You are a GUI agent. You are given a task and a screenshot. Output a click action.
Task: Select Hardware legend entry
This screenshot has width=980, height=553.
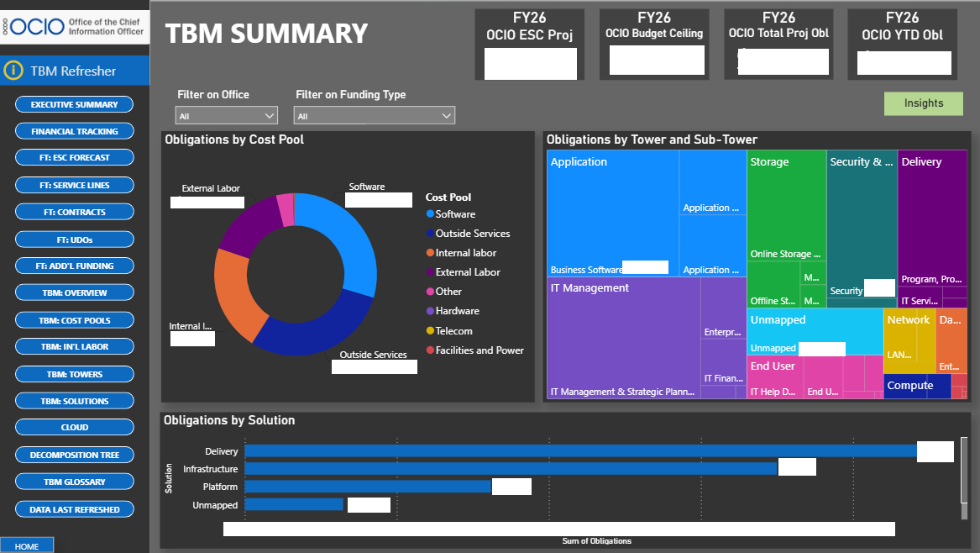453,311
